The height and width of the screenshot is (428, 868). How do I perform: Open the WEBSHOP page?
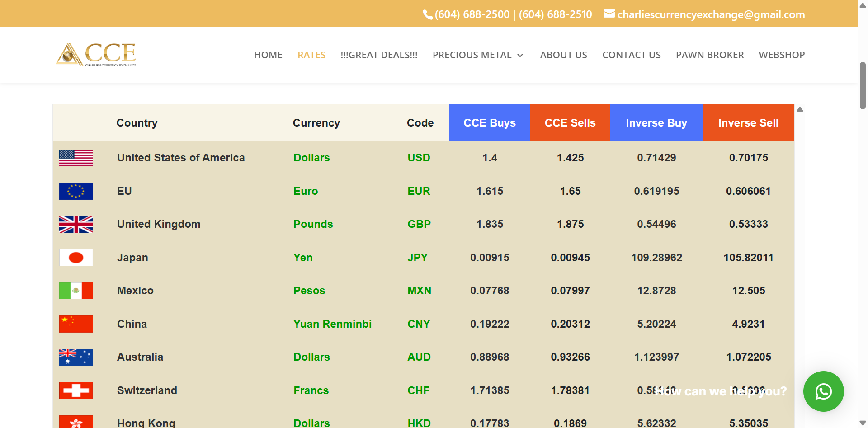(x=782, y=55)
